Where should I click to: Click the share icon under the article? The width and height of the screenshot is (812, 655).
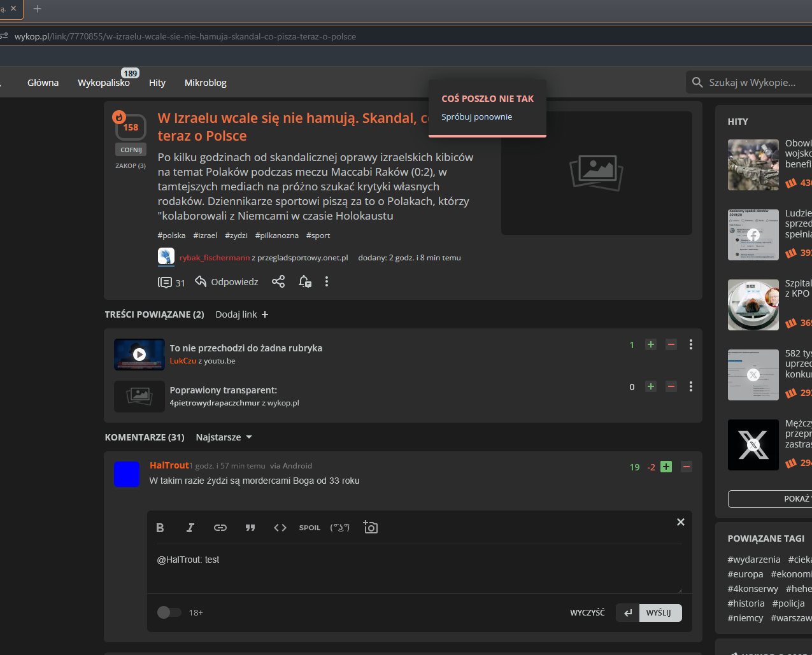point(278,281)
